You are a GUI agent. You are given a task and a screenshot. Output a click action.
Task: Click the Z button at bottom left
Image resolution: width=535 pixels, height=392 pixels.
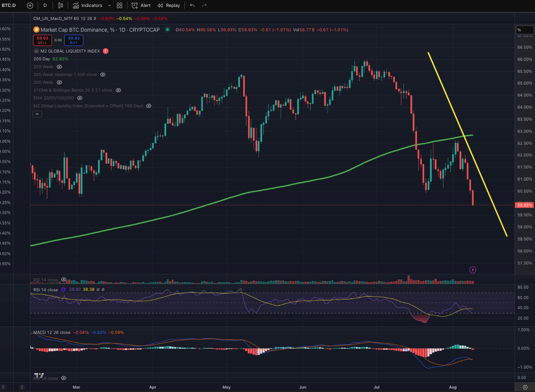[x=22, y=387]
